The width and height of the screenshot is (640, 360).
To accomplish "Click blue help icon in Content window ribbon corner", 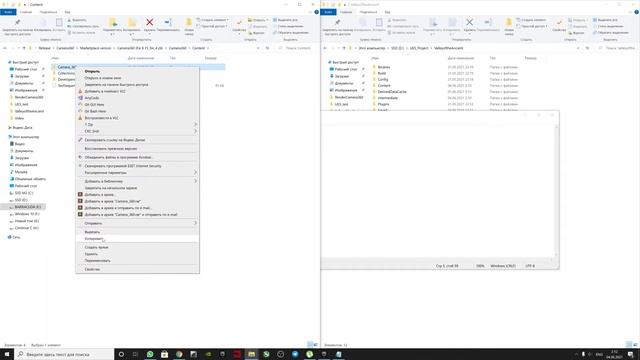I will click(x=316, y=12).
